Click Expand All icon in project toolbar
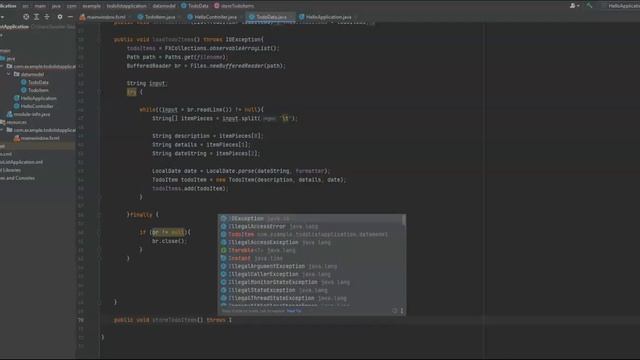The height and width of the screenshot is (360, 640). (36, 17)
